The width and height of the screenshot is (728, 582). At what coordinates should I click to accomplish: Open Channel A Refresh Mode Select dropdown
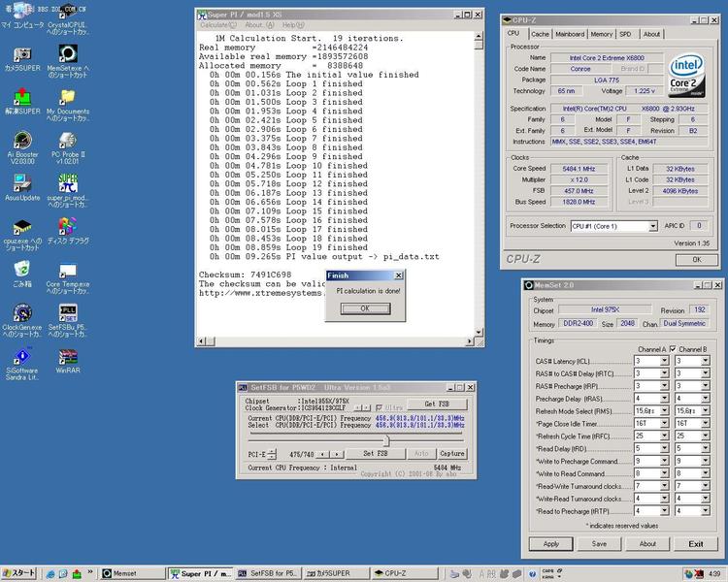click(x=664, y=410)
